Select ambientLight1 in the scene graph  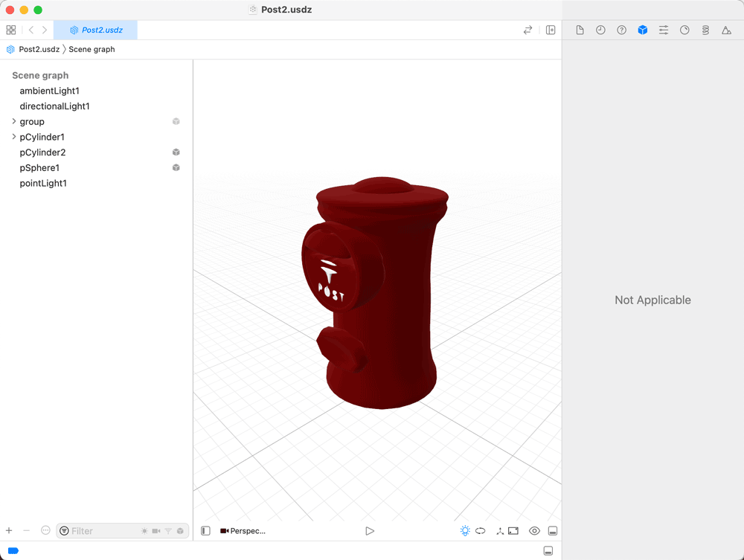[49, 91]
